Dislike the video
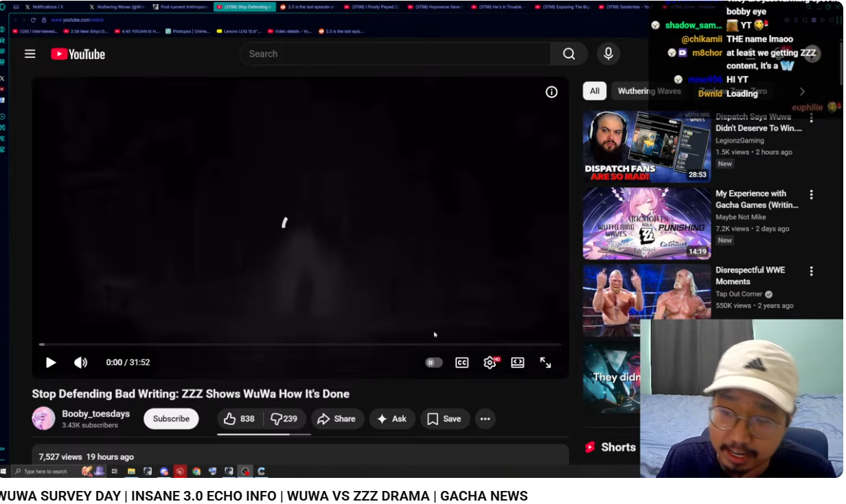 click(x=284, y=419)
